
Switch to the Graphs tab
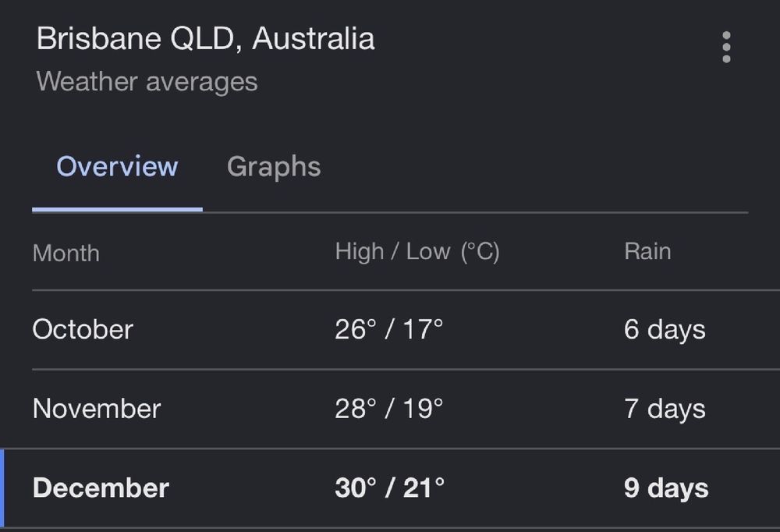pos(273,166)
